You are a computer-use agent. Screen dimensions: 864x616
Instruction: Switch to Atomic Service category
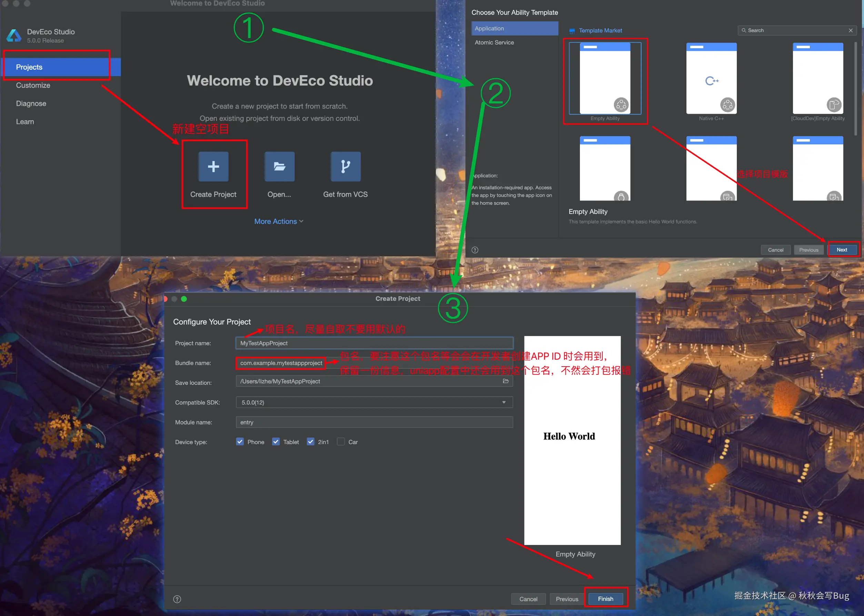pyautogui.click(x=494, y=42)
